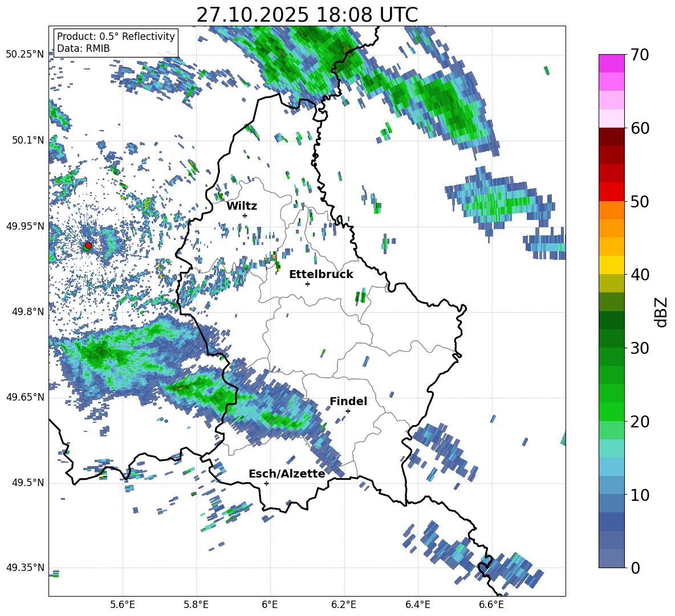
Task: Click the 49.8°N latitude label
Action: tap(28, 312)
